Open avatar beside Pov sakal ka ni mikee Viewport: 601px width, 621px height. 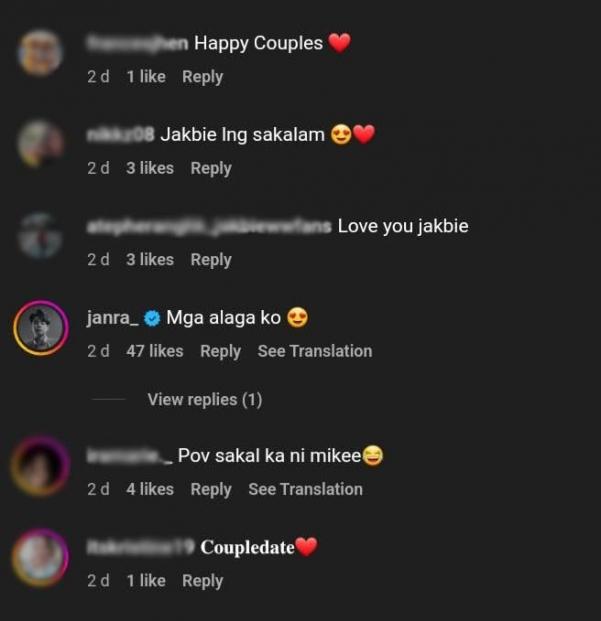click(x=40, y=466)
